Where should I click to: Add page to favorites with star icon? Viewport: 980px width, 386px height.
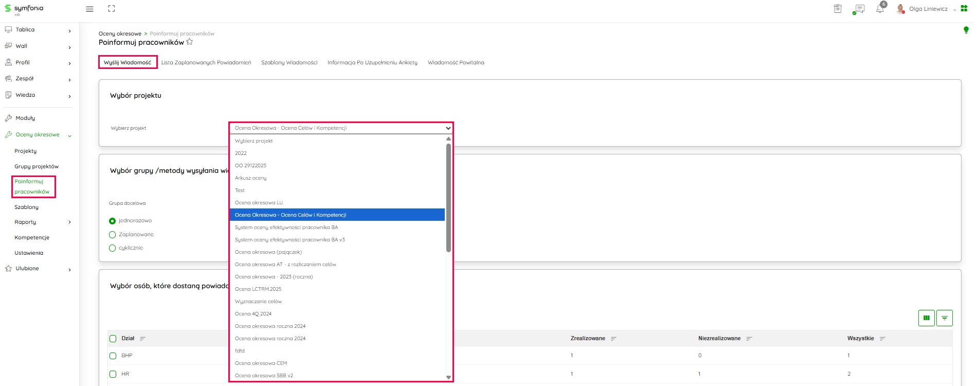click(190, 42)
